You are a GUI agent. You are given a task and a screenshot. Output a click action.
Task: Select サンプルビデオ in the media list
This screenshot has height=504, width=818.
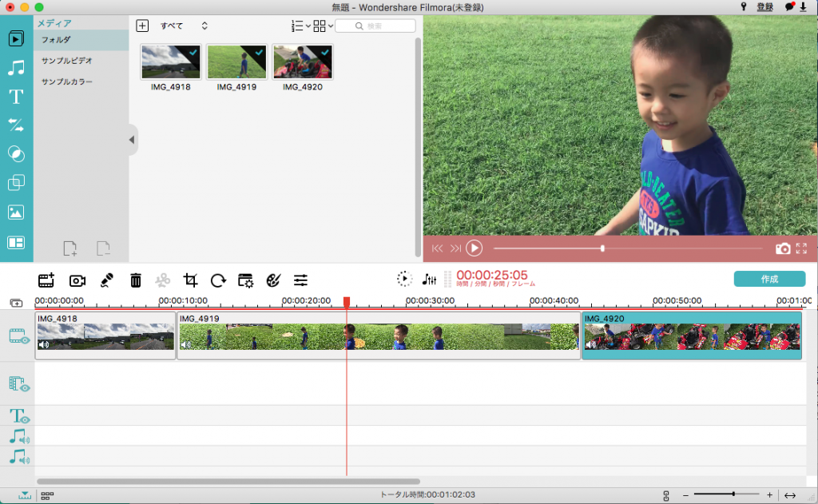pyautogui.click(x=67, y=61)
